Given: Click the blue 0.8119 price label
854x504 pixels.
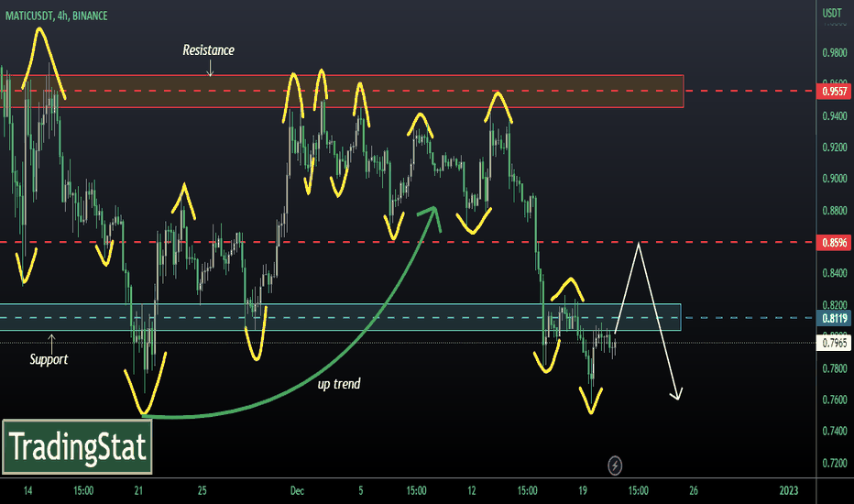Looking at the screenshot, I should 835,318.
